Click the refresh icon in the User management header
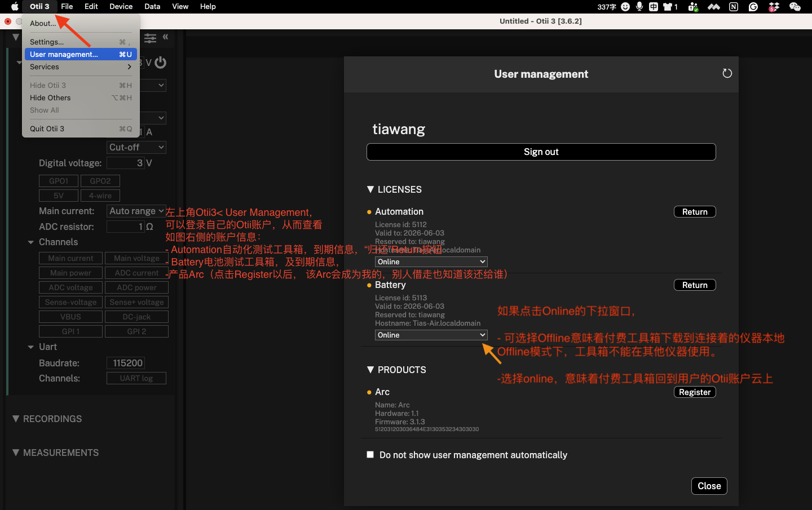The image size is (812, 510). 727,73
